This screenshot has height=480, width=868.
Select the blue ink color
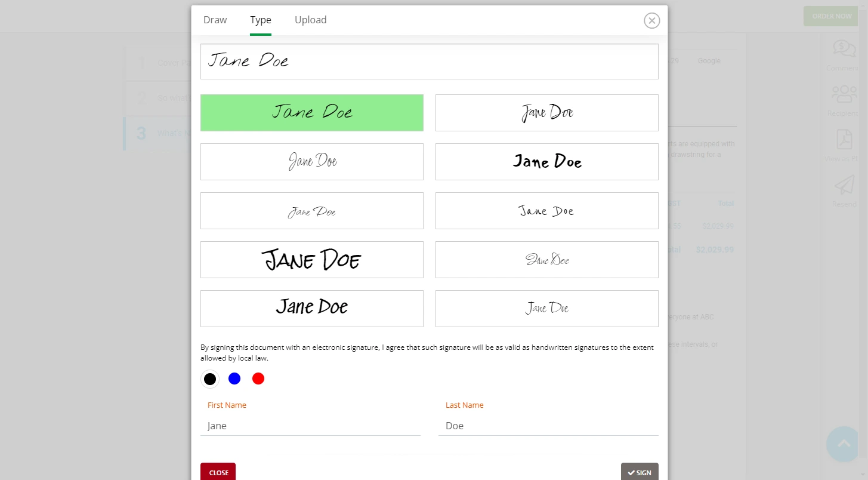[x=234, y=379]
